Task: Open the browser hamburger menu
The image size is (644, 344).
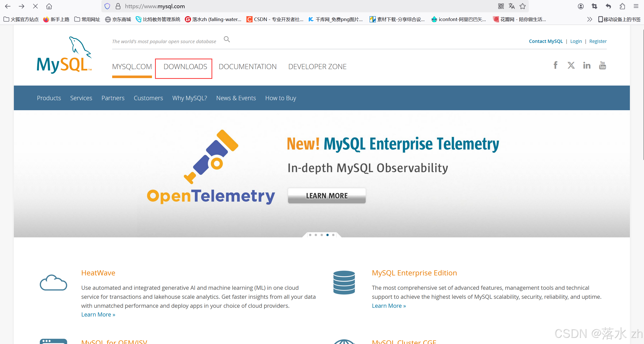Action: click(x=636, y=6)
